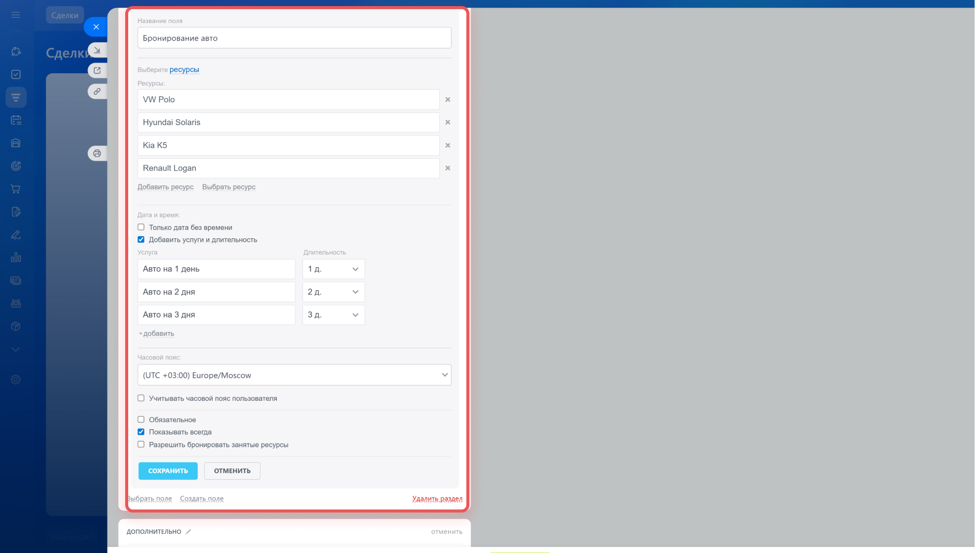
Task: Open hamburger menu in top left
Action: [x=16, y=15]
